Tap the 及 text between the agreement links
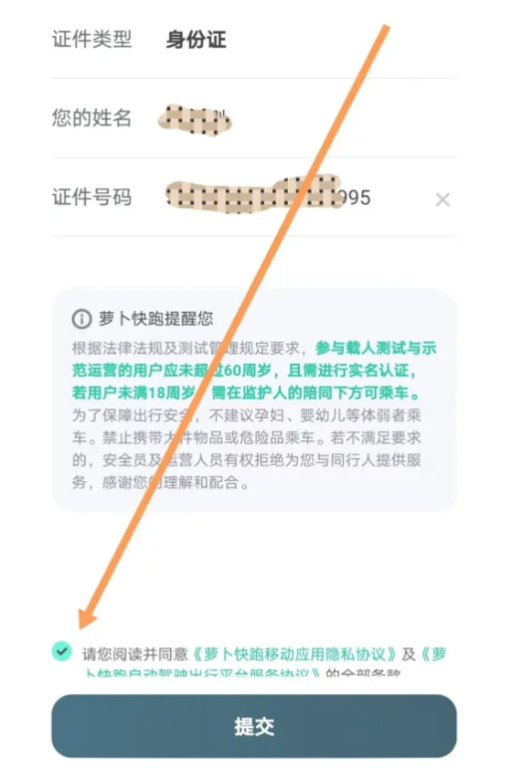Viewport: 532px width, 768px height. click(408, 653)
